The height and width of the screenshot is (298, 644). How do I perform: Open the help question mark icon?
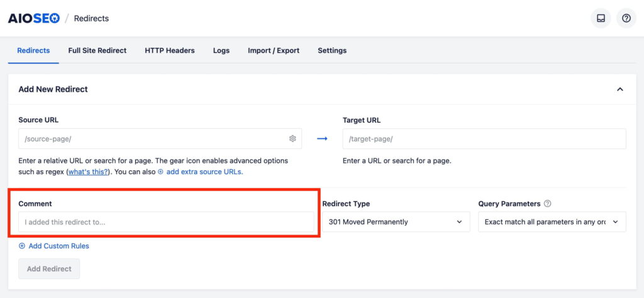[x=626, y=18]
